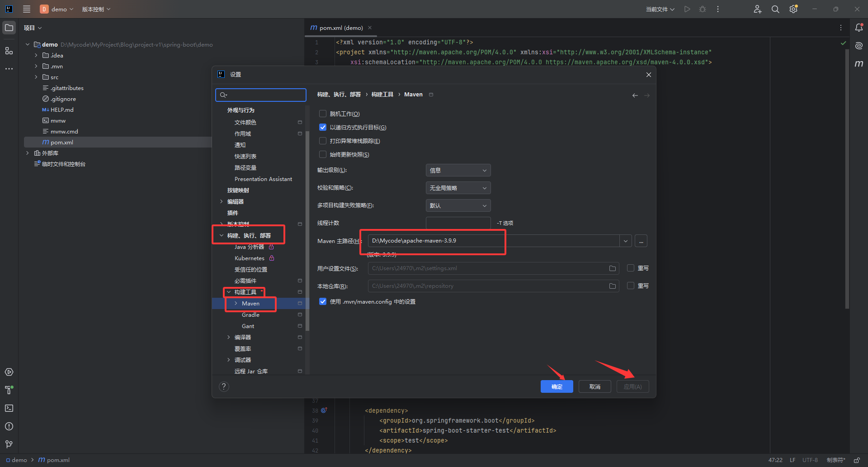Click the 确定 button

pyautogui.click(x=557, y=386)
